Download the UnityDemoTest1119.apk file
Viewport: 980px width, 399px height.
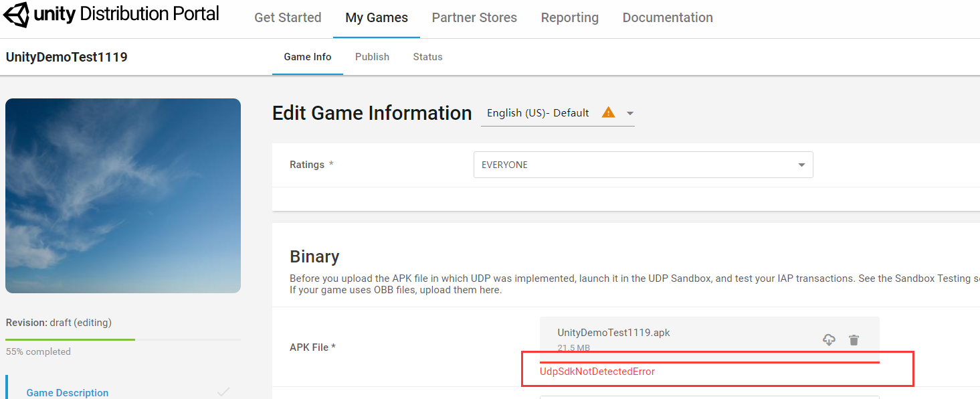tap(829, 340)
